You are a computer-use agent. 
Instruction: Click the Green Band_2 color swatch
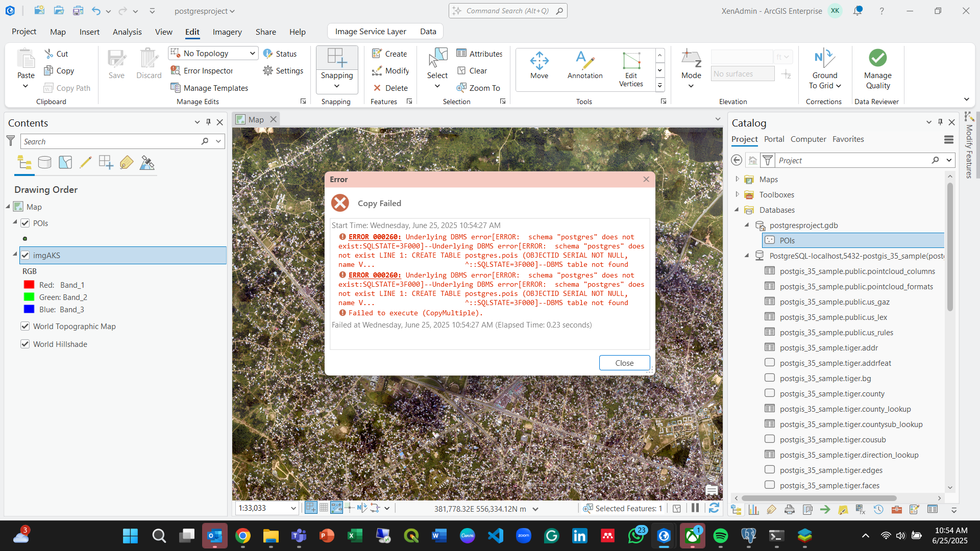coord(29,297)
